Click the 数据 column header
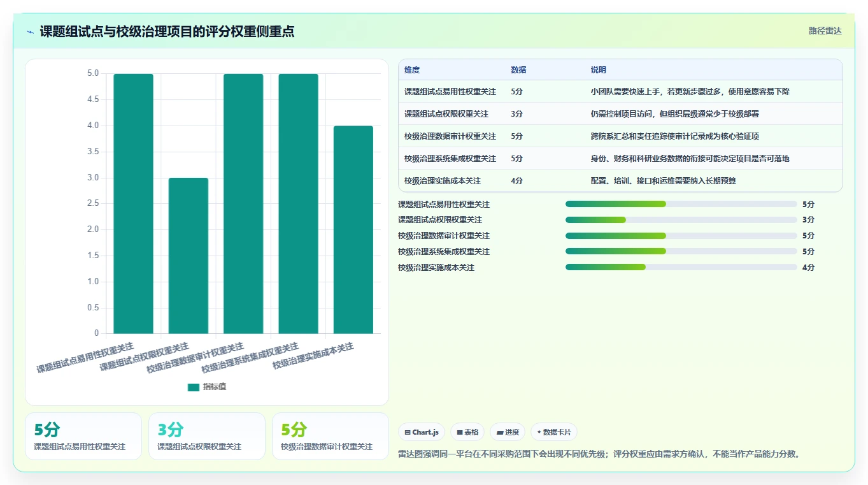The width and height of the screenshot is (868, 485). 518,70
